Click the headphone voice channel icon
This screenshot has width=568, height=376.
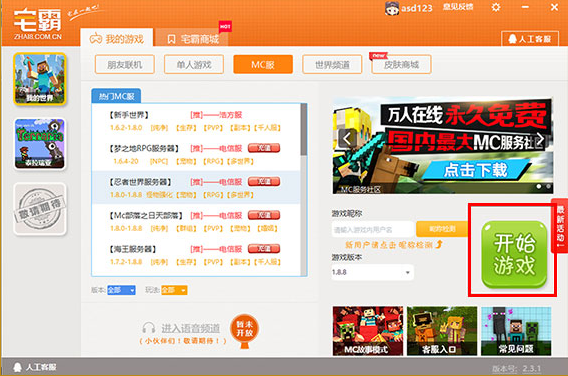[149, 328]
